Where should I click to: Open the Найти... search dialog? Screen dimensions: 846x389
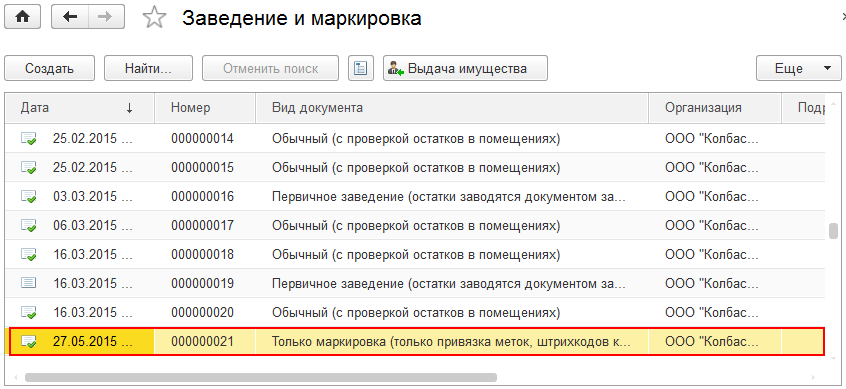point(148,69)
